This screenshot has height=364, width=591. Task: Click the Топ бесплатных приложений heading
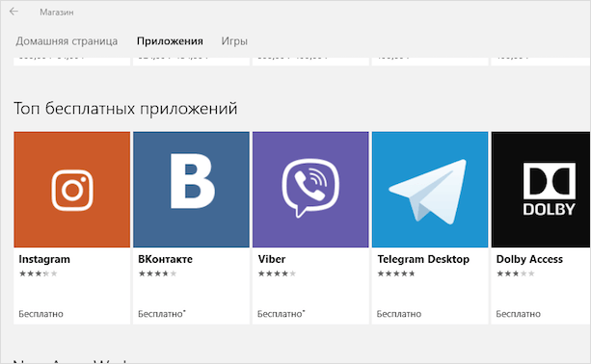(x=125, y=109)
